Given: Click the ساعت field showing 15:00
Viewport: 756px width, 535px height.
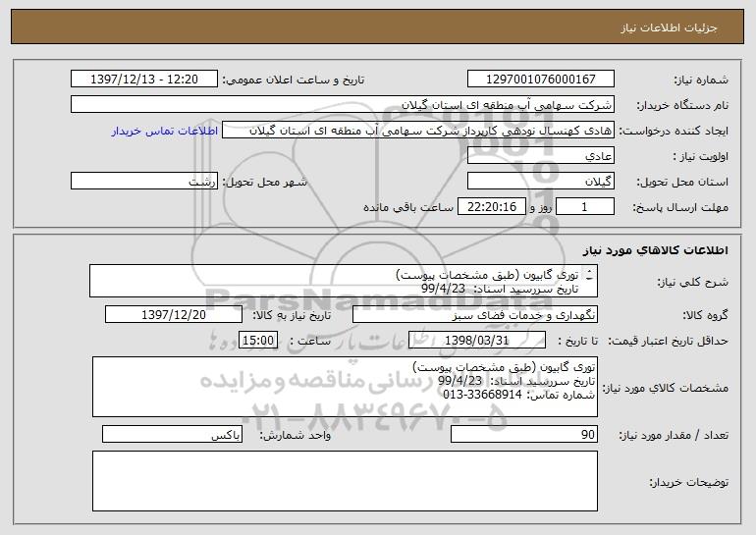Looking at the screenshot, I should (x=258, y=340).
